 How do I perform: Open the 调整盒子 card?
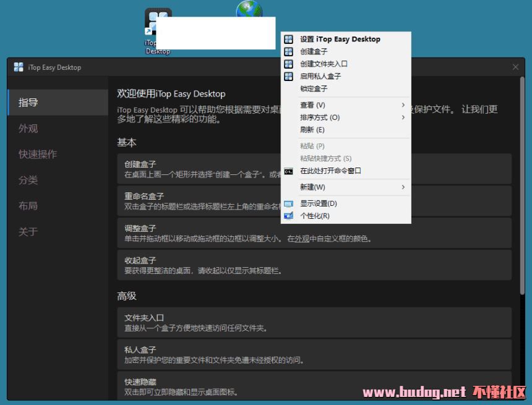tap(314, 233)
